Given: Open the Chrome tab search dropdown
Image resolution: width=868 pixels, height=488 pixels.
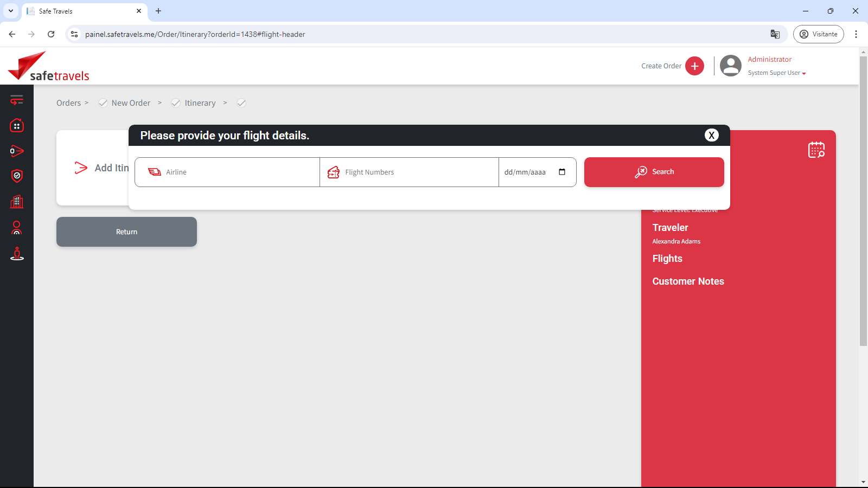Looking at the screenshot, I should tap(11, 11).
